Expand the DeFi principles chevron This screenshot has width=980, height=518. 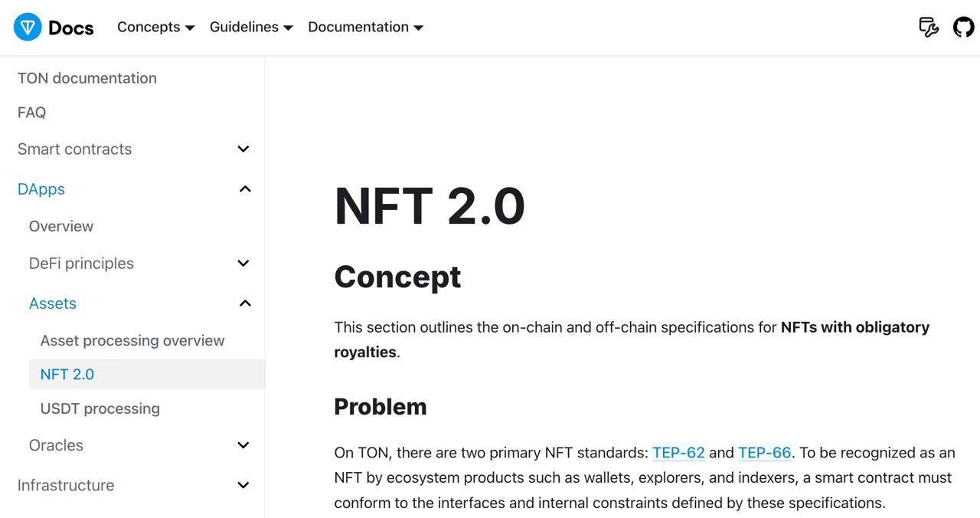243,263
